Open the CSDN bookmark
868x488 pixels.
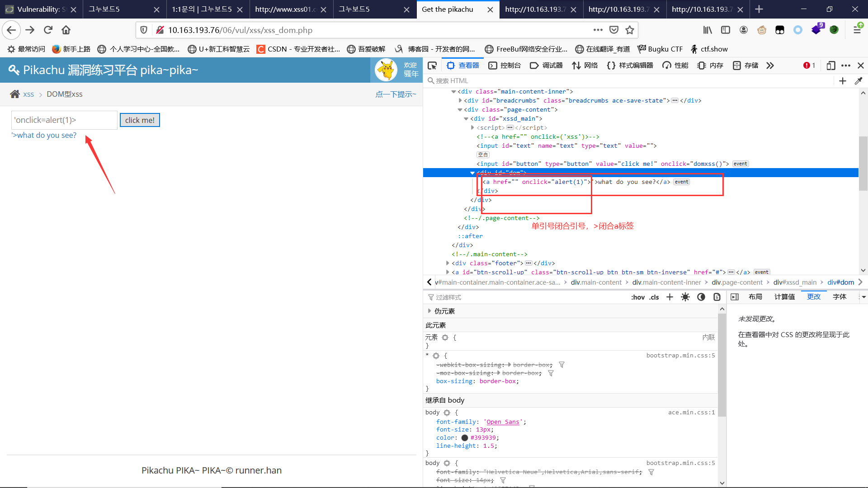pos(298,49)
